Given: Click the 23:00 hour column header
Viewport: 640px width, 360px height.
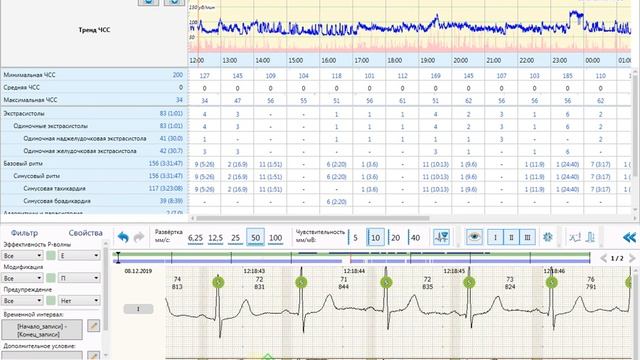Looking at the screenshot, I should (559, 60).
